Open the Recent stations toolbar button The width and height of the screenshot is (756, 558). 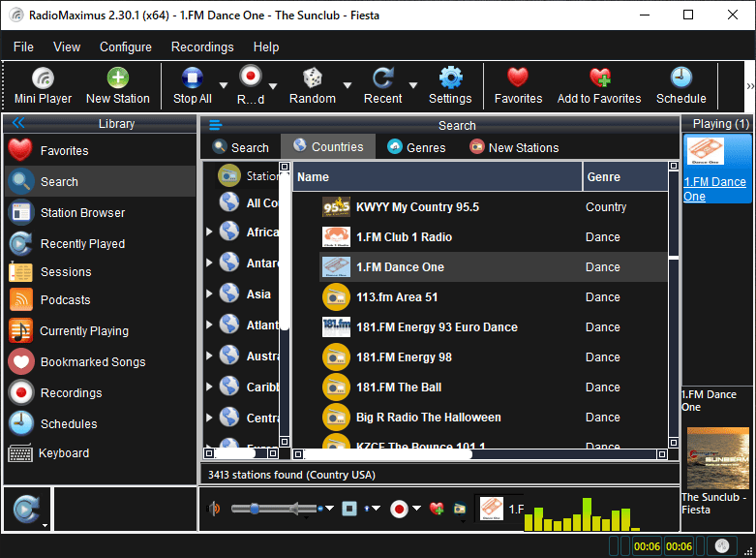click(x=382, y=86)
